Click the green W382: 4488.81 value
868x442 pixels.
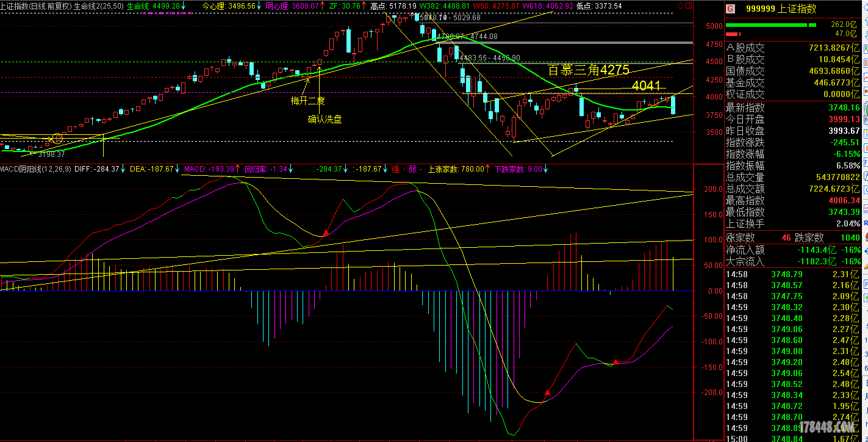click(x=444, y=5)
